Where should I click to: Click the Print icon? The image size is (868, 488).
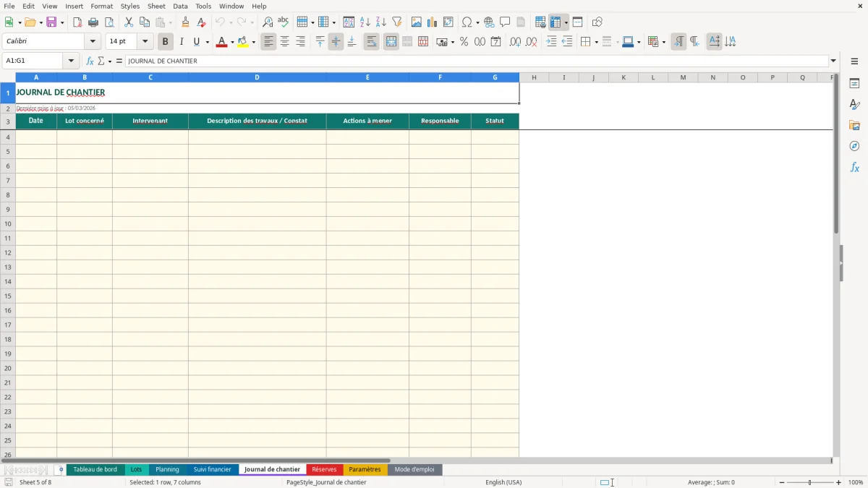coord(93,22)
